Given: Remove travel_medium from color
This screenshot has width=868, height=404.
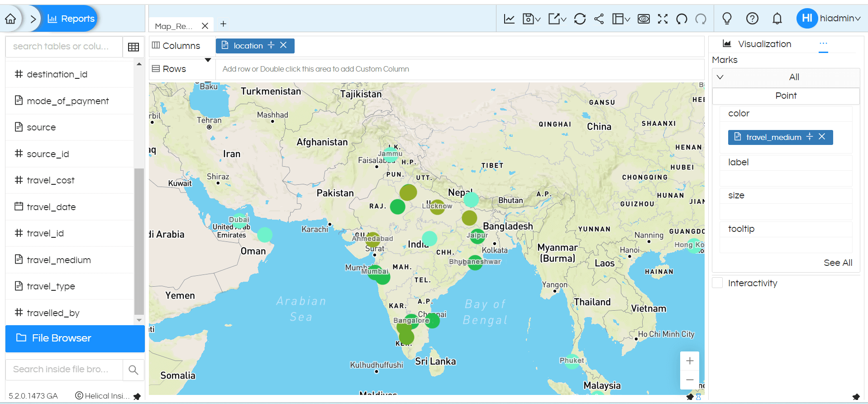Looking at the screenshot, I should click(x=822, y=137).
